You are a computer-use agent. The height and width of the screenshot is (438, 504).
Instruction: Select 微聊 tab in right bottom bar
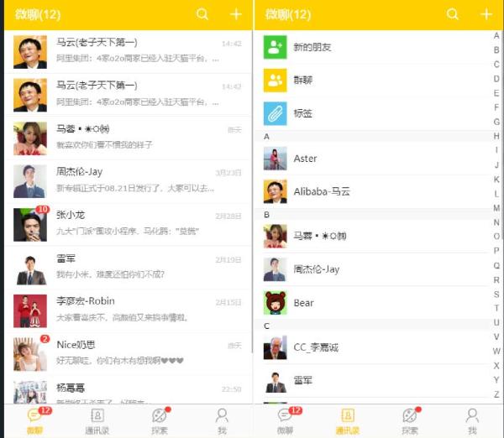point(285,420)
